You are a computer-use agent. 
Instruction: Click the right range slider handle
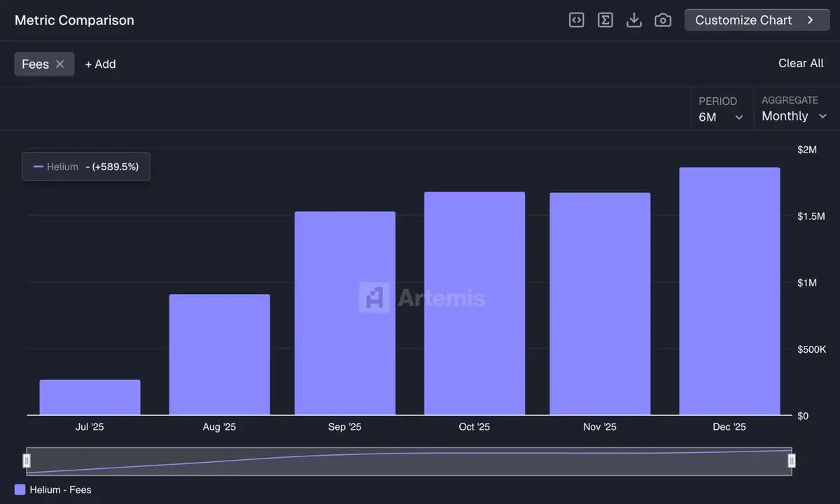(792, 461)
